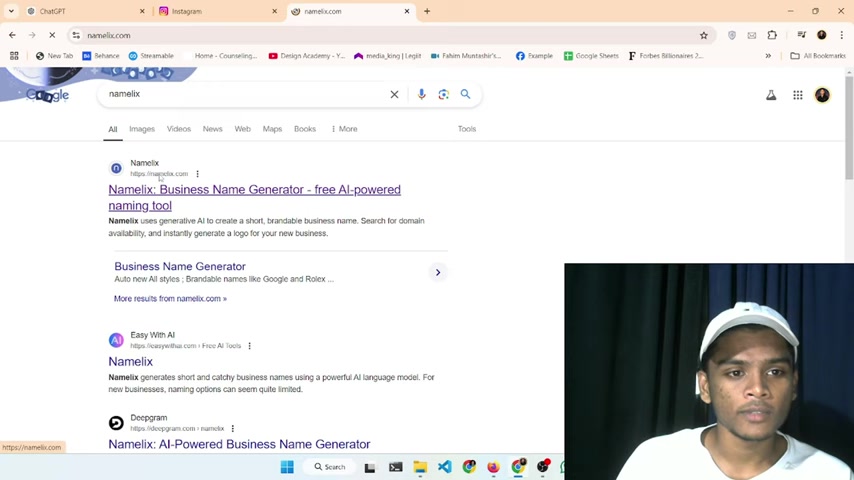Open more options for the Easy With AI result
The width and height of the screenshot is (854, 480).
[x=249, y=346]
